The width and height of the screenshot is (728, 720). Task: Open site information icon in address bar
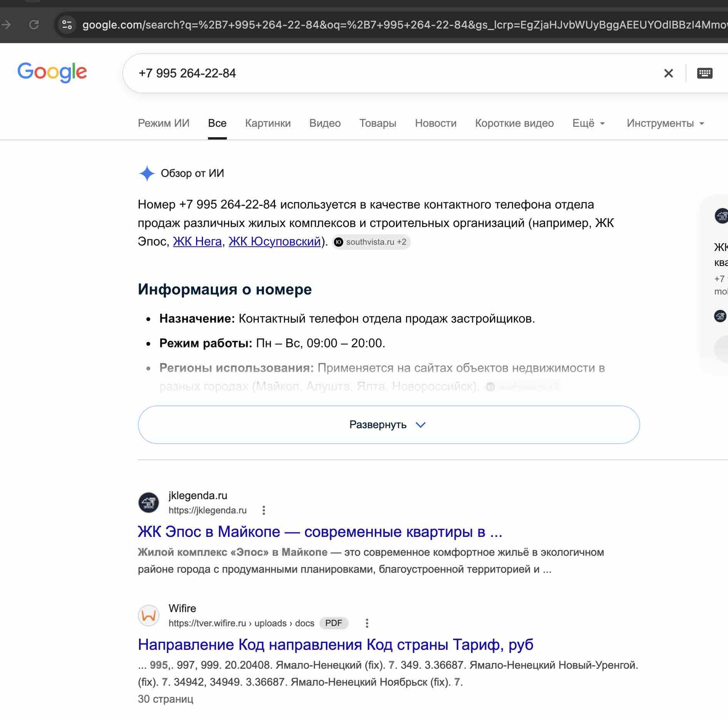(67, 25)
